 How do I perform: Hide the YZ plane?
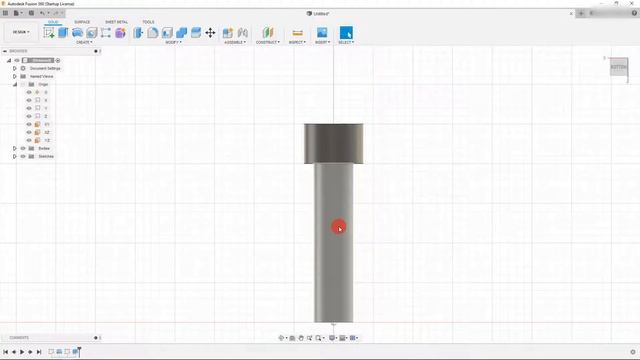29,140
